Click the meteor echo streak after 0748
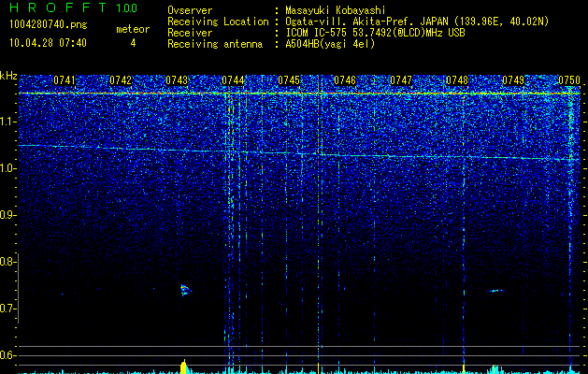The height and width of the screenshot is (374, 588). pyautogui.click(x=497, y=291)
